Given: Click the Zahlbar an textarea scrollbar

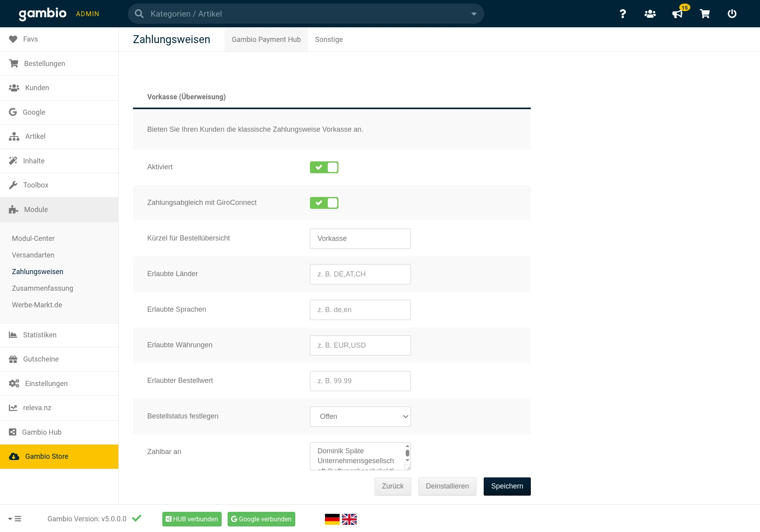Looking at the screenshot, I should pos(407,453).
